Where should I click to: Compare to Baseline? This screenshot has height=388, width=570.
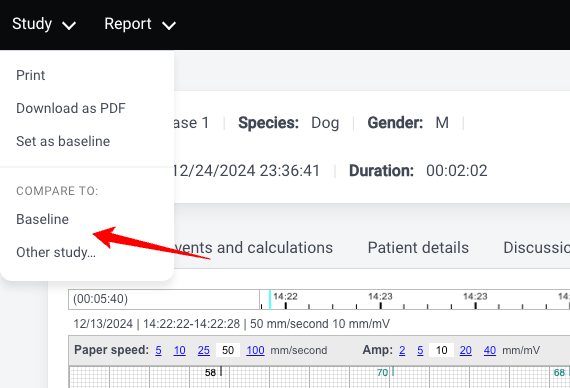tap(43, 219)
